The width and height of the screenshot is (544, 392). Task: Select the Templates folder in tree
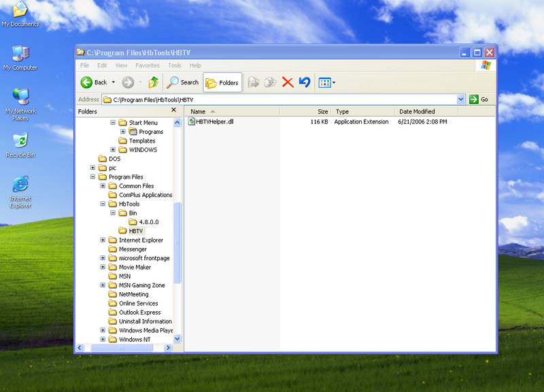pyautogui.click(x=142, y=141)
